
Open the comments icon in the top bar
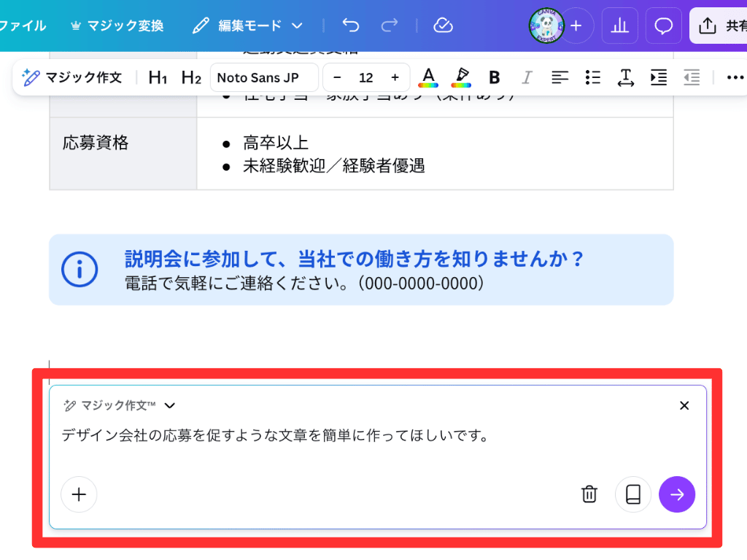coord(663,26)
